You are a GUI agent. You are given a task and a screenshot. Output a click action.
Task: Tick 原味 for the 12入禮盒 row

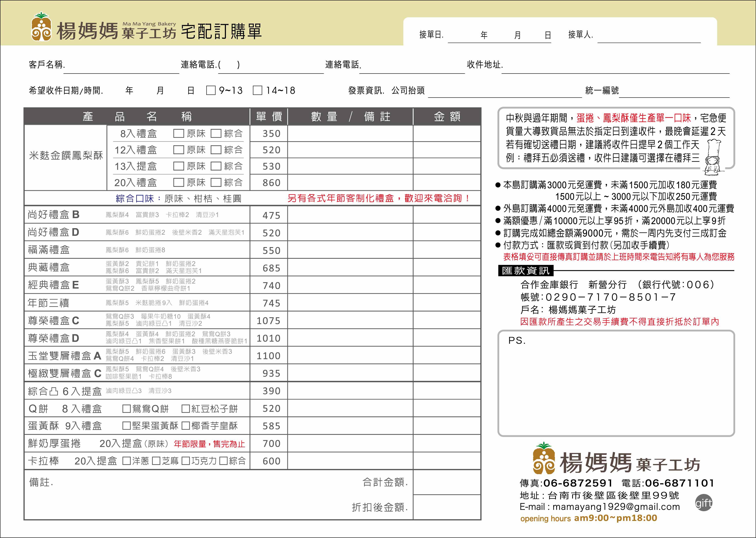[179, 150]
